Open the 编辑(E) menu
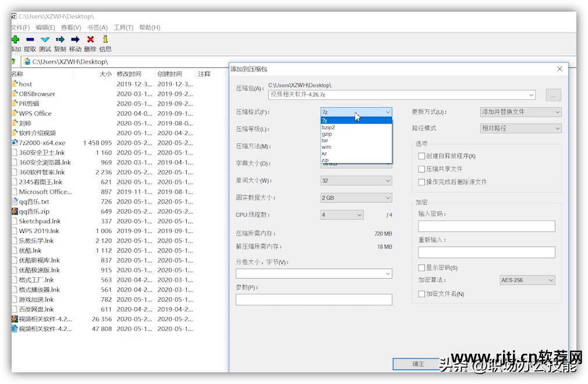This screenshot has height=384, width=588. point(45,27)
